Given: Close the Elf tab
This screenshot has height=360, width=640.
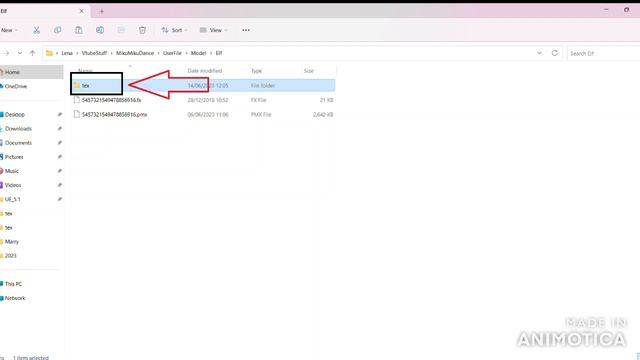Looking at the screenshot, I should [x=81, y=11].
